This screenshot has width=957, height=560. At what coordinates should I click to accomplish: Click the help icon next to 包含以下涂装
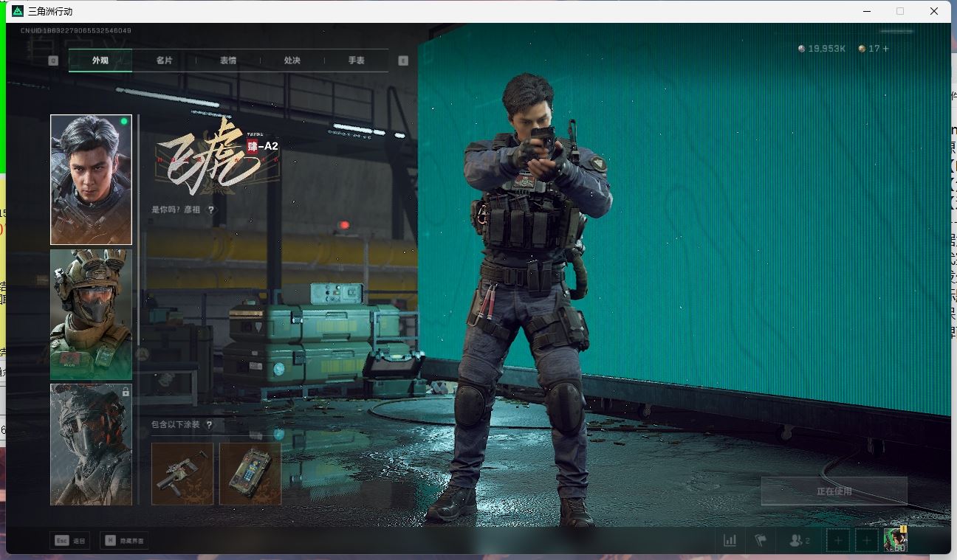pos(210,424)
